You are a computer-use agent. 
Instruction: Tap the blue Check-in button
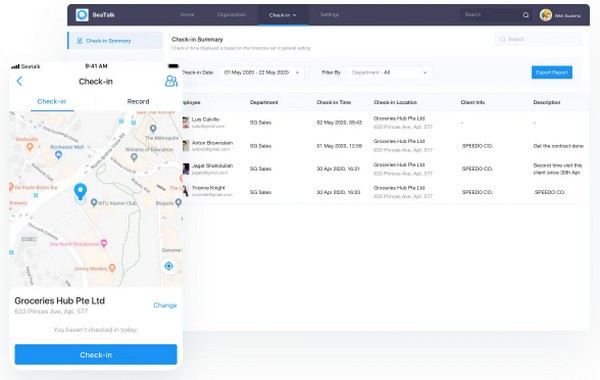tap(96, 354)
